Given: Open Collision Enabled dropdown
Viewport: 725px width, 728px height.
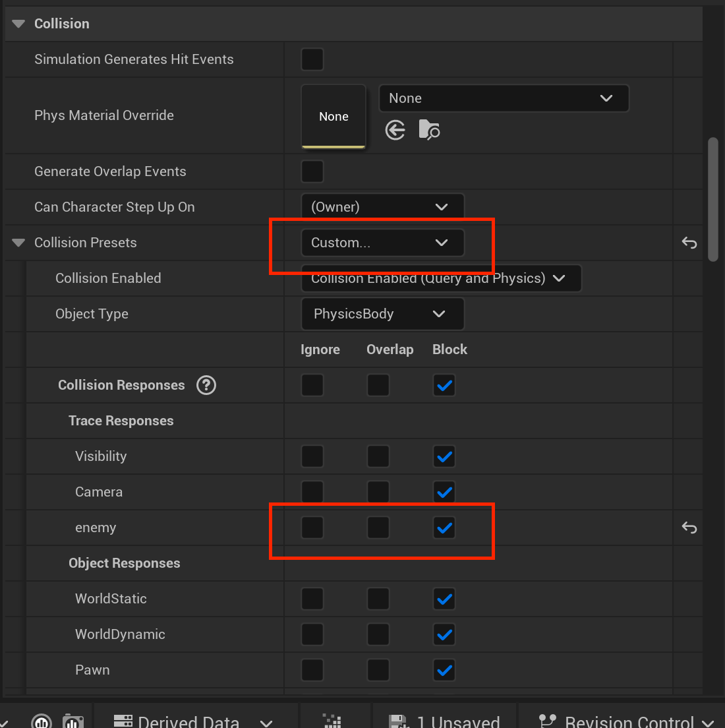Looking at the screenshot, I should (x=441, y=278).
